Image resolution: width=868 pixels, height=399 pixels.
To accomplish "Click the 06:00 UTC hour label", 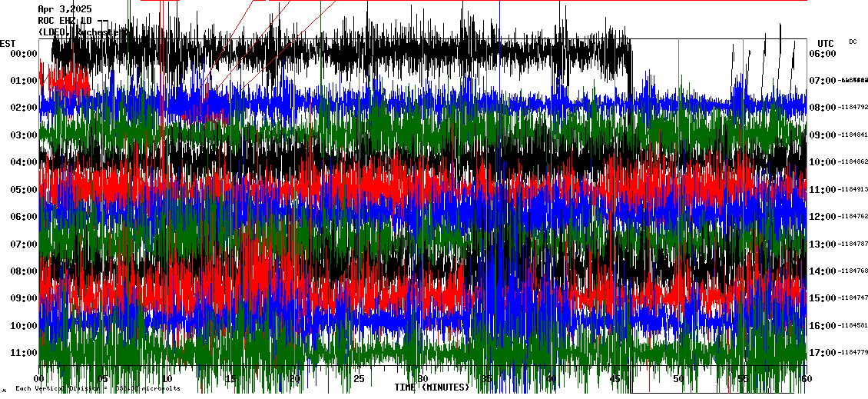I will [822, 54].
